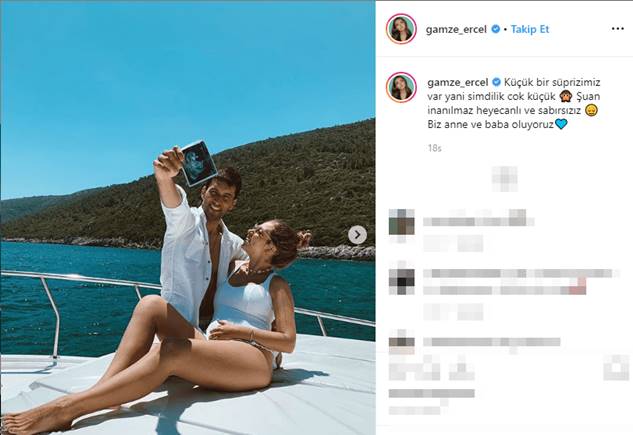Click gamze_ercel username in the caption
The width and height of the screenshot is (633, 435).
458,82
